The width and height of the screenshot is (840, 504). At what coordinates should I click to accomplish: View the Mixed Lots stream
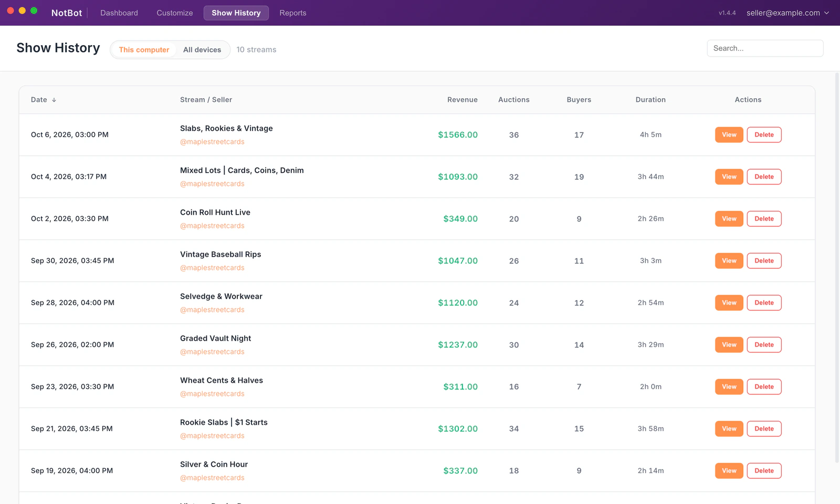click(x=729, y=177)
